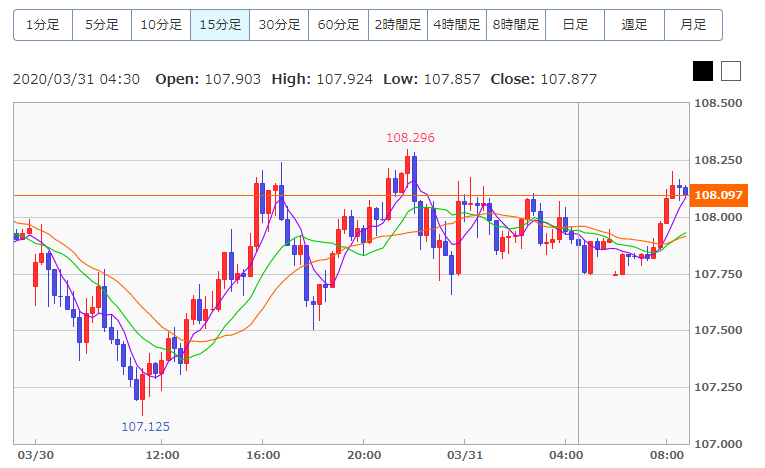This screenshot has width=765, height=468.
Task: Open the weekly 週足 chart
Action: tap(634, 25)
